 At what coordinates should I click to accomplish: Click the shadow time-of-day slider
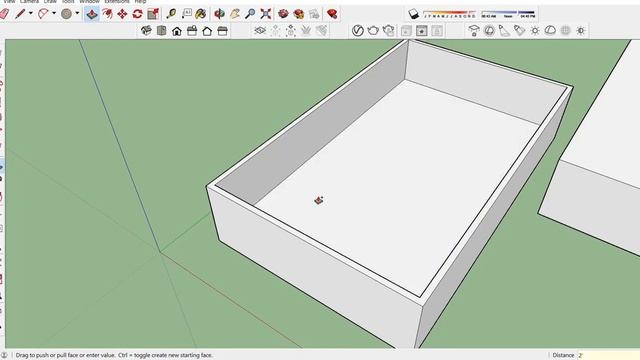click(508, 14)
